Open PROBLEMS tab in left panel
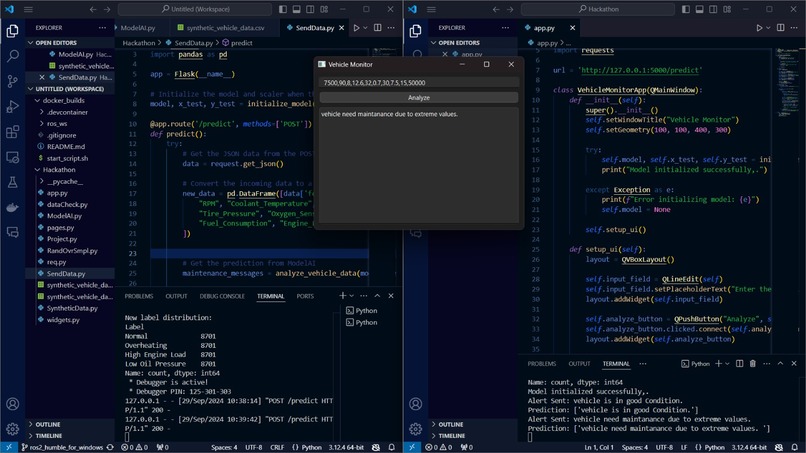 coord(139,296)
